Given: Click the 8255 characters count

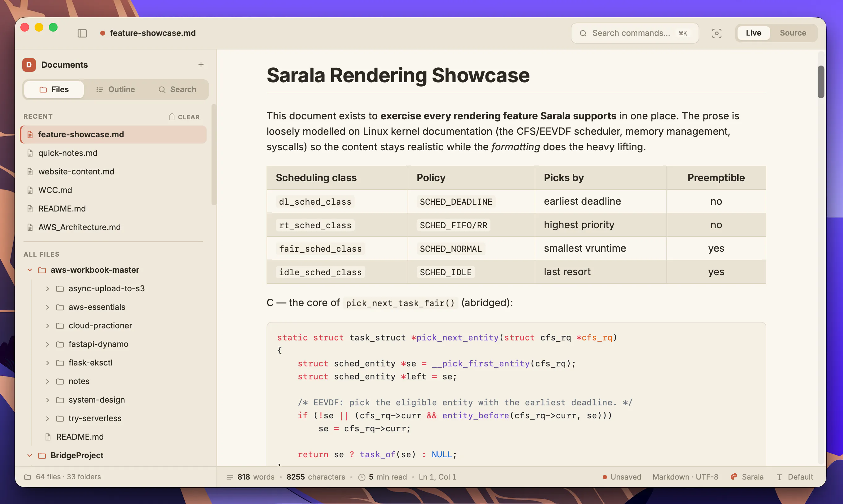Looking at the screenshot, I should (x=315, y=477).
